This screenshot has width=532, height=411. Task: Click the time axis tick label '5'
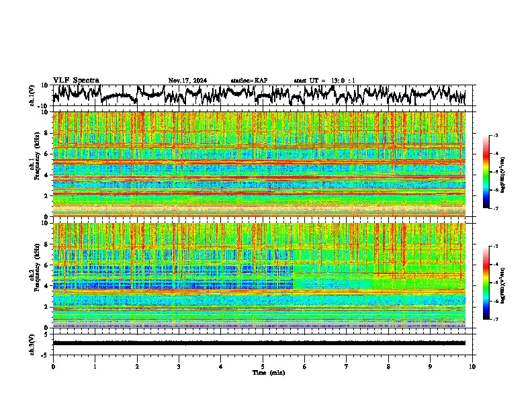pos(263,367)
